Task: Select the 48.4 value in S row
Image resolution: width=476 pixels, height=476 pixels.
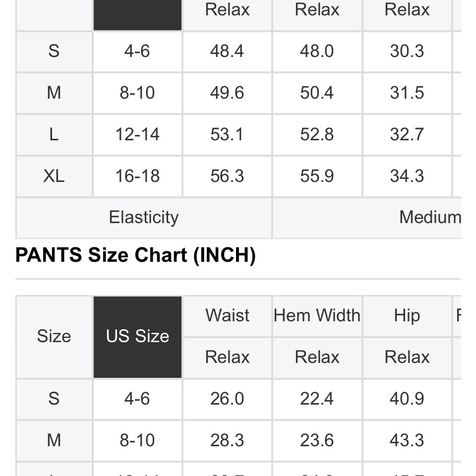Action: (227, 51)
